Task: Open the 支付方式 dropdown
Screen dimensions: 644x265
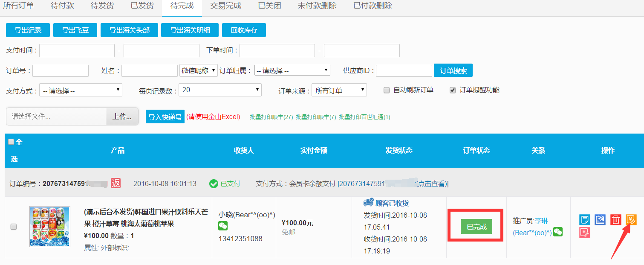Action: point(81,90)
